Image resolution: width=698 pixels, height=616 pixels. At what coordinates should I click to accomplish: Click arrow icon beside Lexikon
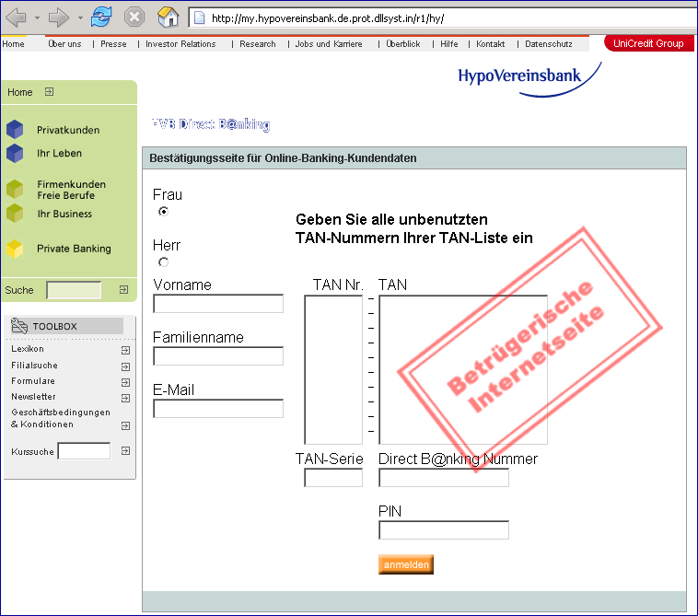[125, 350]
